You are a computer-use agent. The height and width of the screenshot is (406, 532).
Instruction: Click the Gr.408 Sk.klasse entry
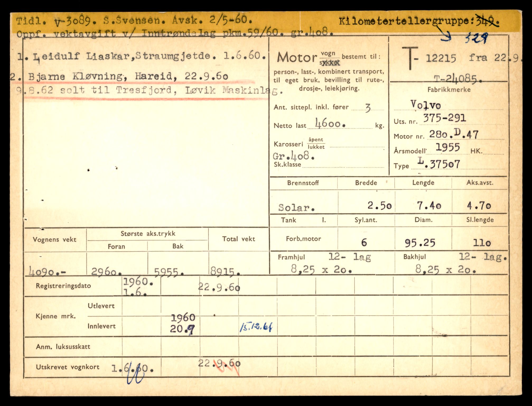point(293,156)
